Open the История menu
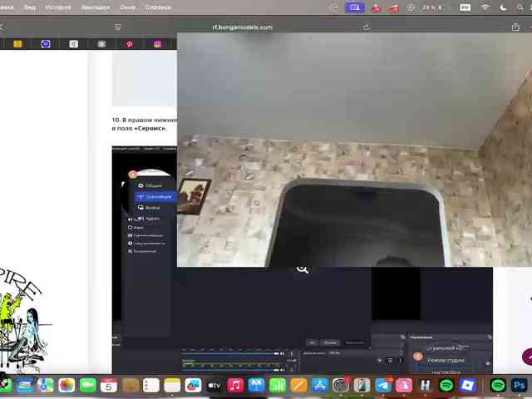 (58, 7)
